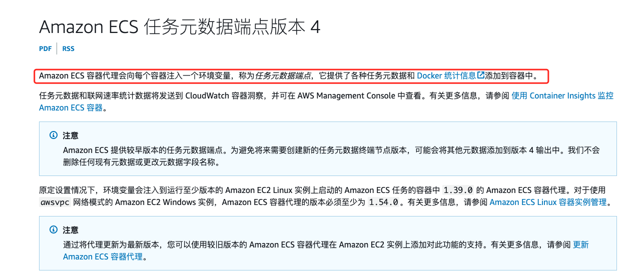
Task: Click the first 注意 note title
Action: 71,135
